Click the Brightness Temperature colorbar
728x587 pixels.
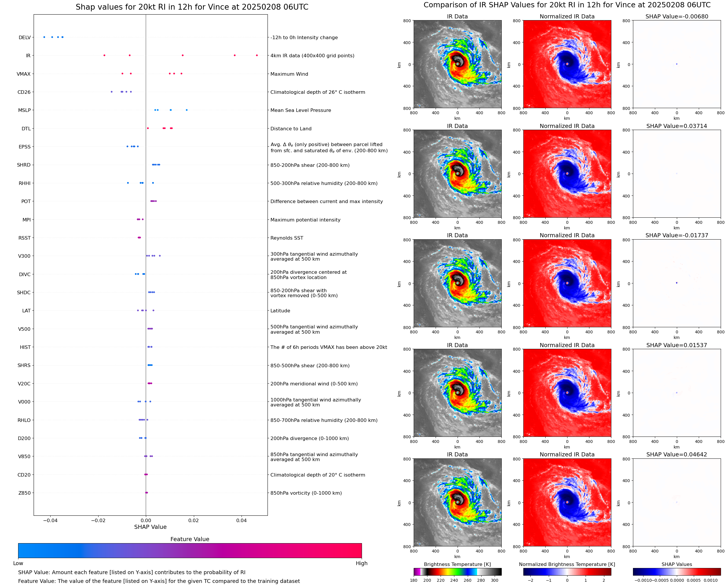pos(457,572)
